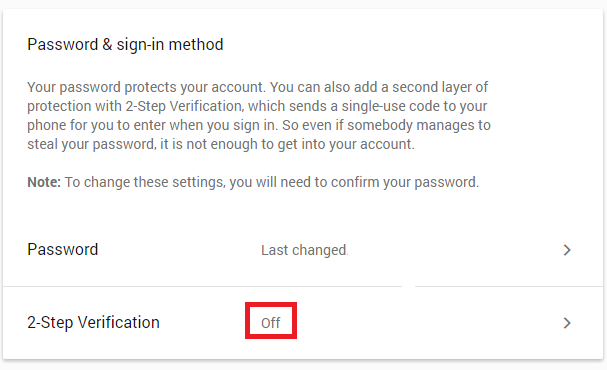The width and height of the screenshot is (607, 370).
Task: Click the phrase second layer of
Action: click(x=440, y=87)
